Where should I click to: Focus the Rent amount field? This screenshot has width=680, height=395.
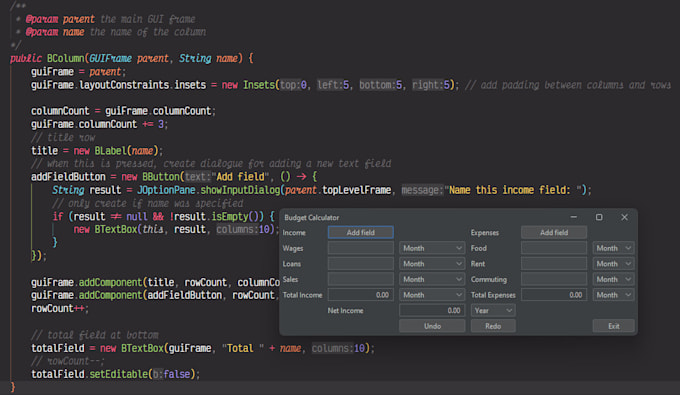[x=554, y=264]
